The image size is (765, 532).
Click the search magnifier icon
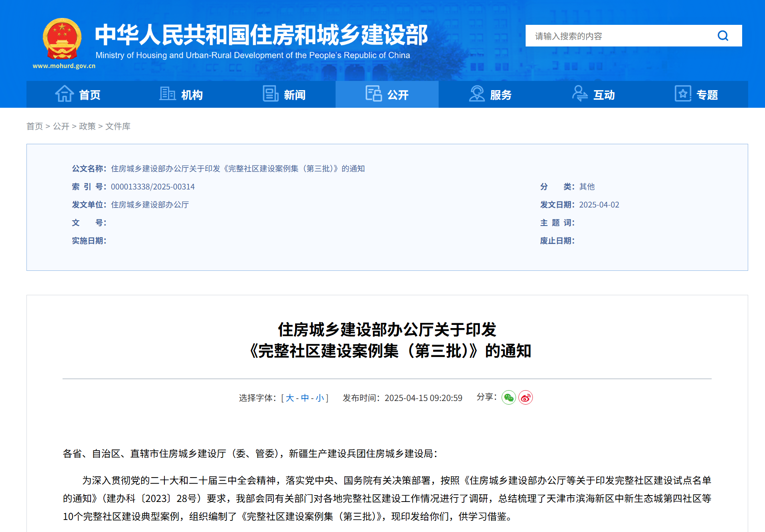click(723, 36)
